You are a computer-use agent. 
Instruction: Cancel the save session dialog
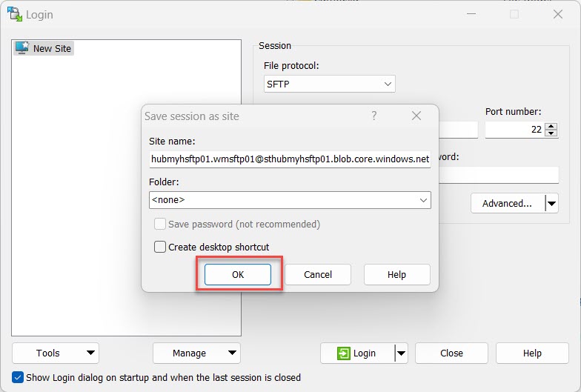tap(318, 274)
